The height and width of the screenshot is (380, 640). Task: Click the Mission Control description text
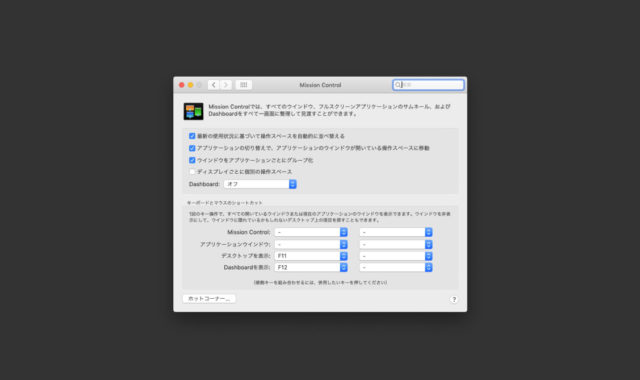coord(329,110)
